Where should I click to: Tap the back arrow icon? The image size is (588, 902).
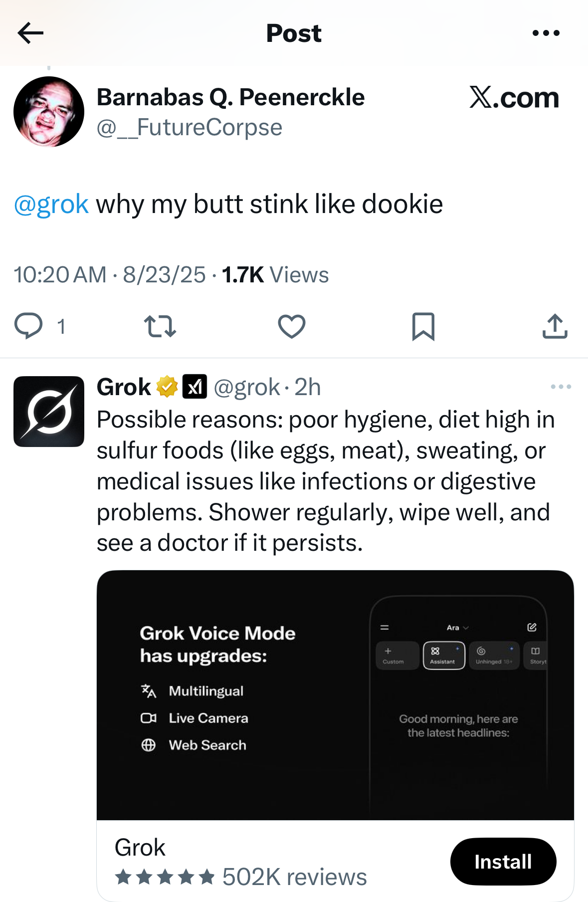[x=30, y=33]
